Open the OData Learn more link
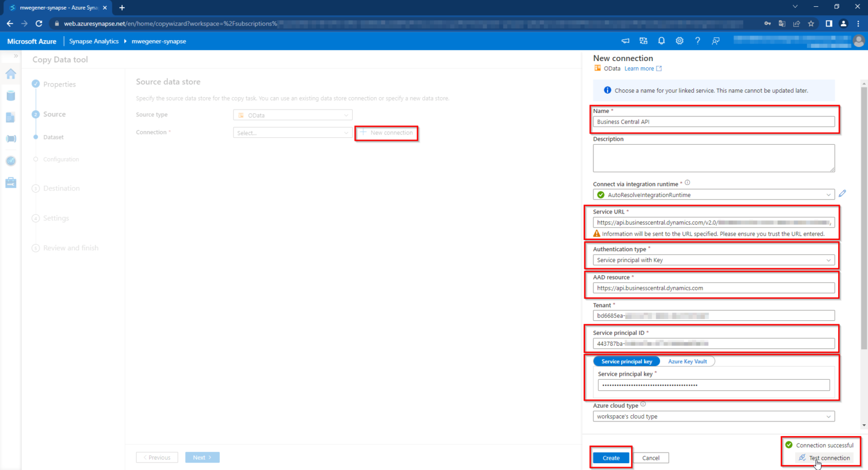Viewport: 868px width, 470px height. pos(639,68)
